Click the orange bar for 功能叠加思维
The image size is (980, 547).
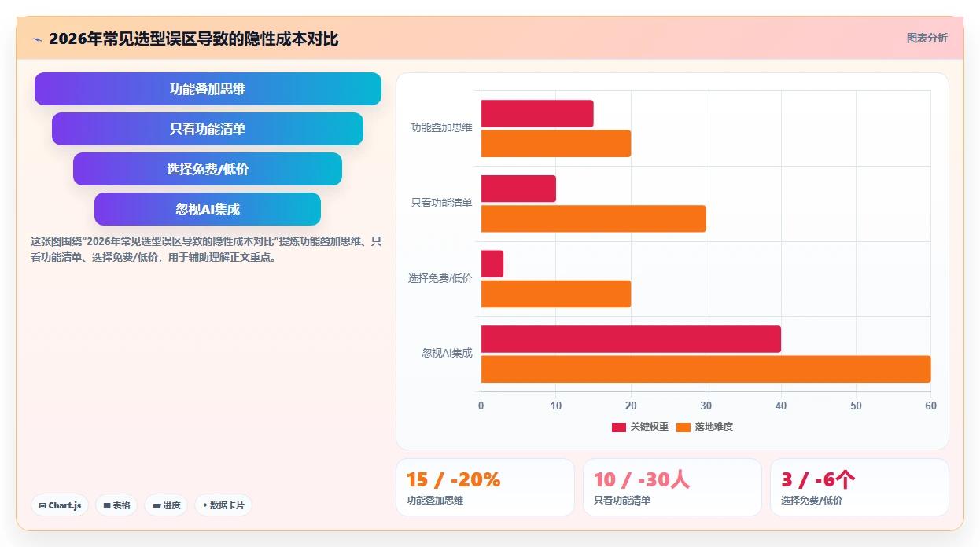[x=556, y=144]
